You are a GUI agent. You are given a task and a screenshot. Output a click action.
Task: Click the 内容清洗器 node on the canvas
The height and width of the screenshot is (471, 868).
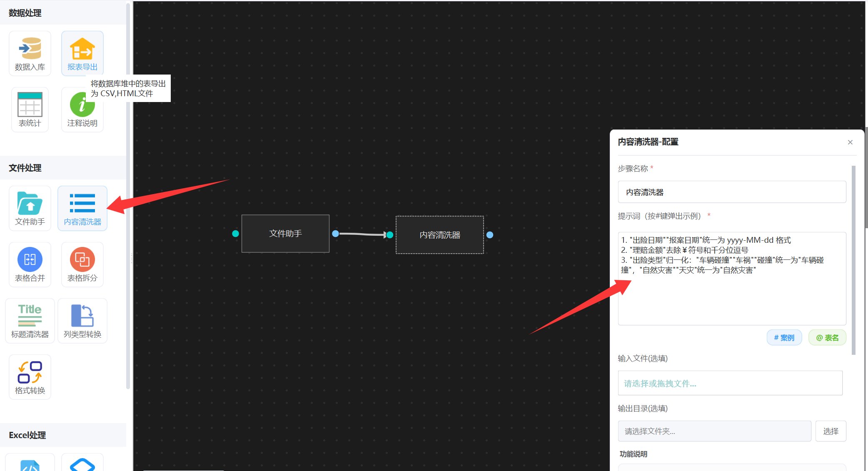[x=440, y=235]
